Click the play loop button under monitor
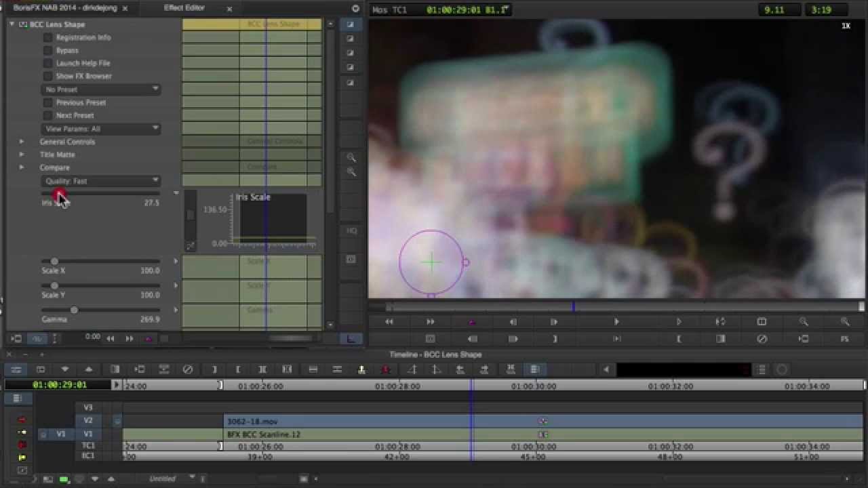The image size is (868, 488). [x=720, y=322]
